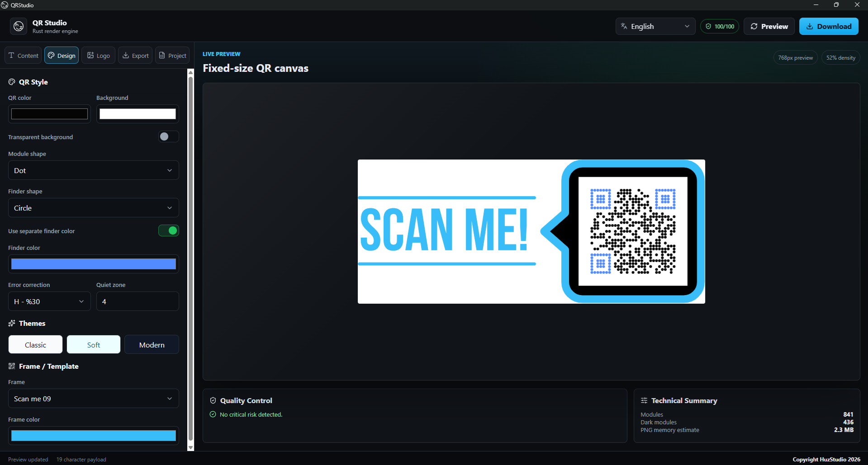Image resolution: width=868 pixels, height=465 pixels.
Task: Open the Project tab
Action: [x=172, y=55]
